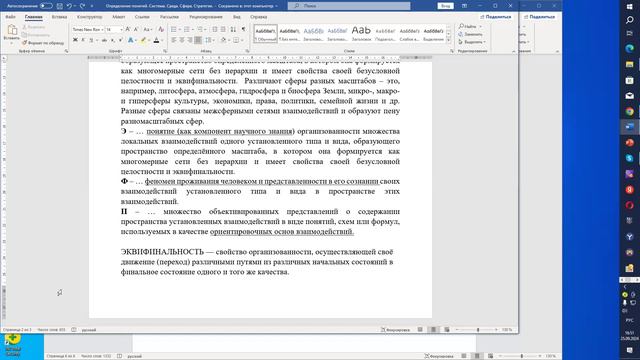Screen dimensions: 640x360
Task: Align text left
Action: (x=173, y=40)
